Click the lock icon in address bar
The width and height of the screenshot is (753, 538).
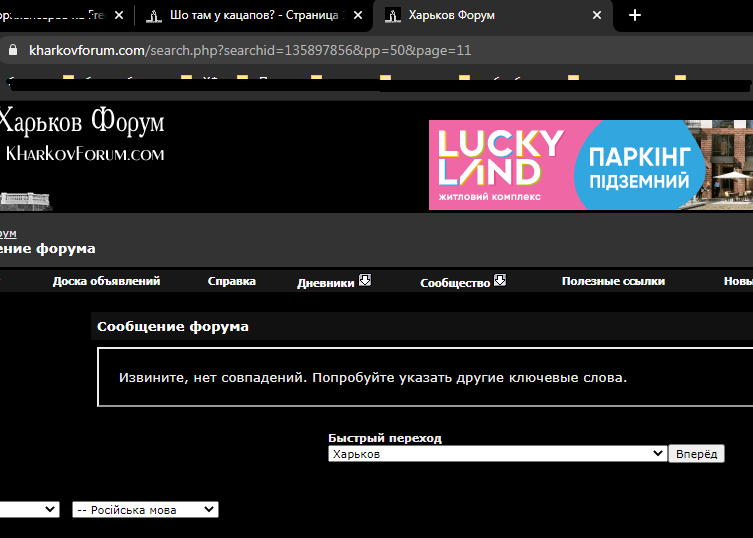point(13,50)
